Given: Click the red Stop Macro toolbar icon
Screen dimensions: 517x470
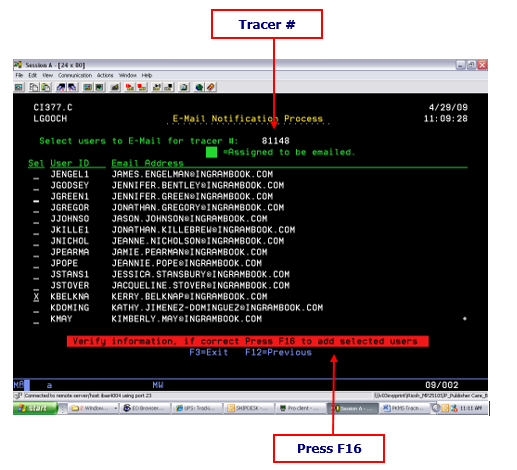Looking at the screenshot, I should (142, 87).
